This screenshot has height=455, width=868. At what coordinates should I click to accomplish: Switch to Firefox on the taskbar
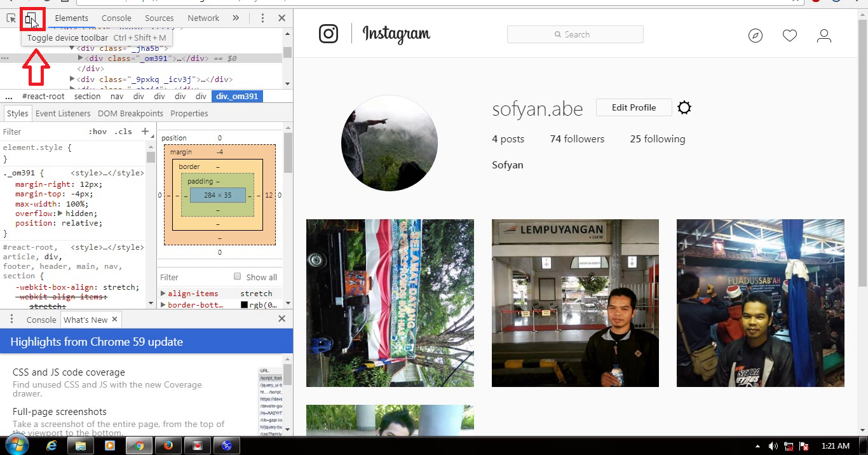pos(168,445)
